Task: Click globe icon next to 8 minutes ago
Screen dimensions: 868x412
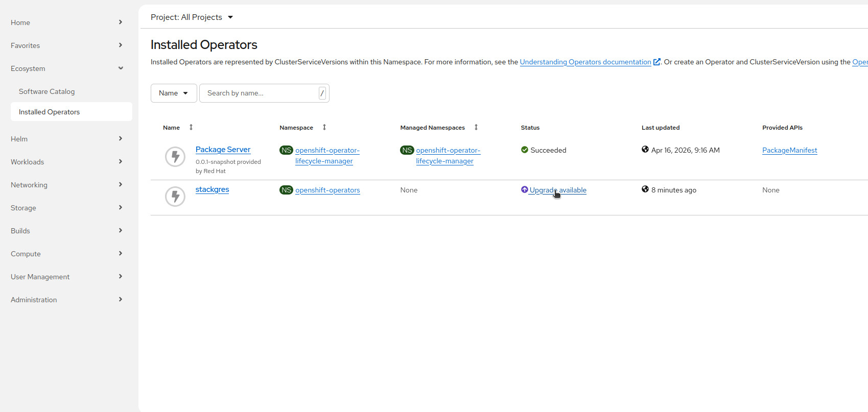Action: (645, 189)
